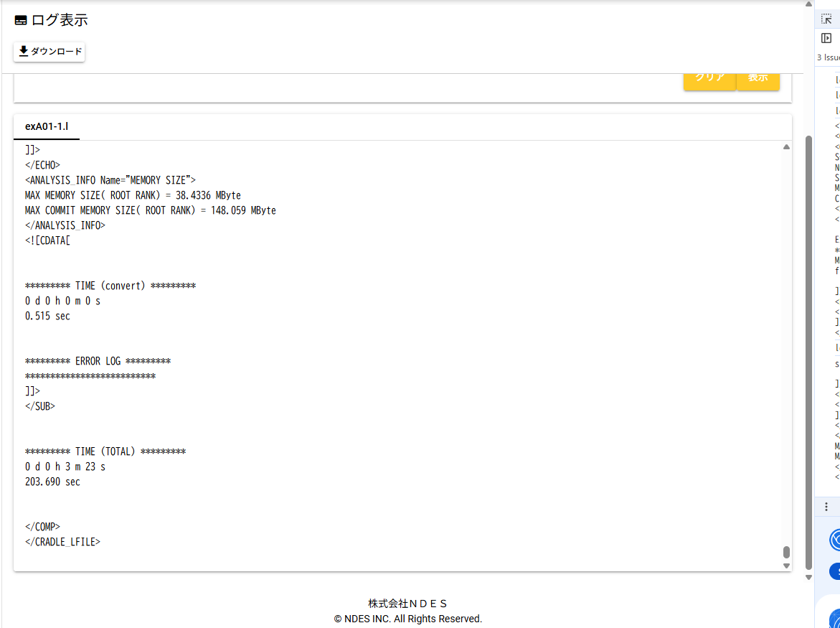Click the MAX COMMIT MEMORY SIZE line

pyautogui.click(x=151, y=210)
